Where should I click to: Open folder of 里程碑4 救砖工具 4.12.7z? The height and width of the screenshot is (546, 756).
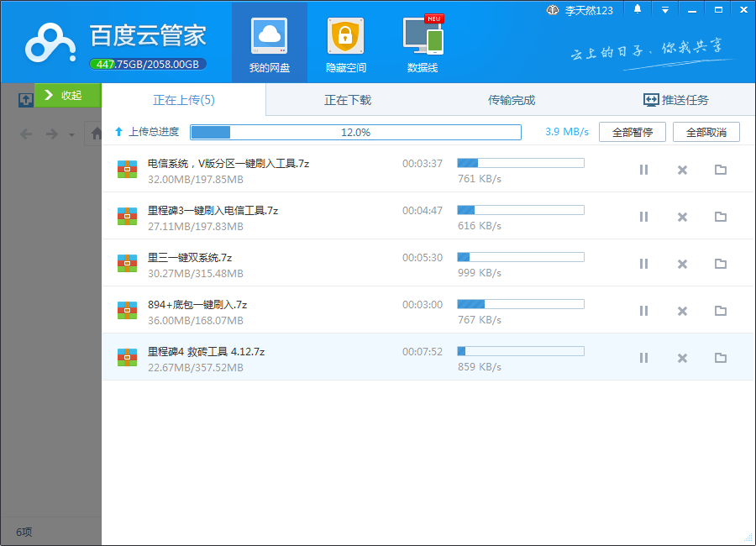coord(721,357)
